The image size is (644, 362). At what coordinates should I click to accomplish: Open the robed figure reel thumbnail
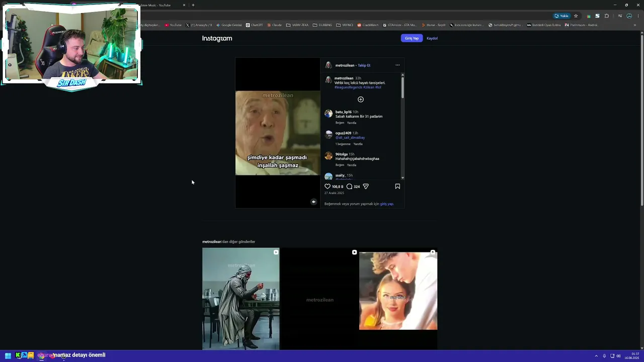pos(241,299)
